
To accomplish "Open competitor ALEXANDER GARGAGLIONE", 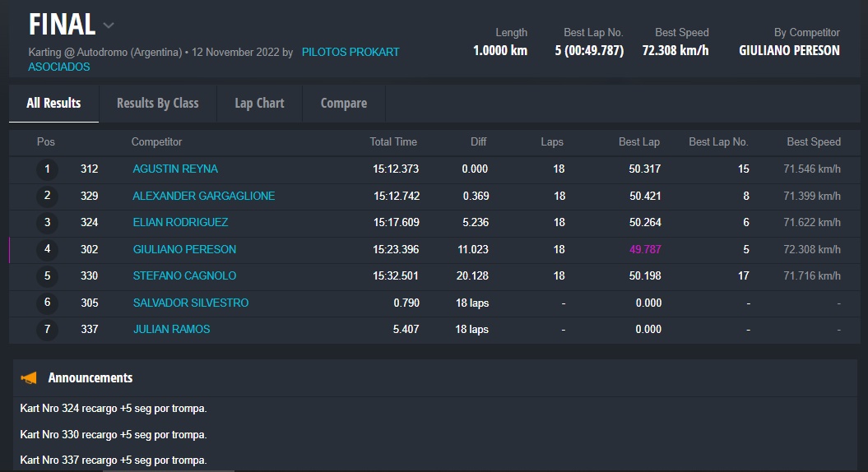I will click(x=204, y=196).
